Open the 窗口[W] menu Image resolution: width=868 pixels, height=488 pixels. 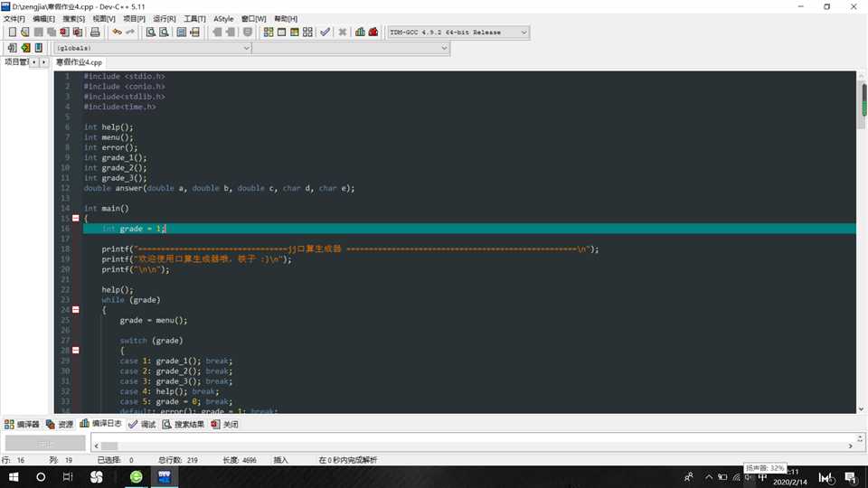[x=253, y=19]
